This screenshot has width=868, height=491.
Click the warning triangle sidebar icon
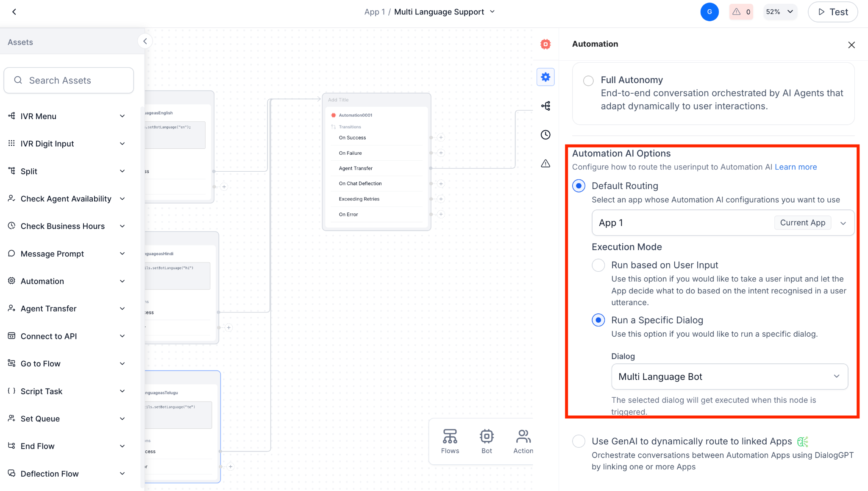click(545, 164)
